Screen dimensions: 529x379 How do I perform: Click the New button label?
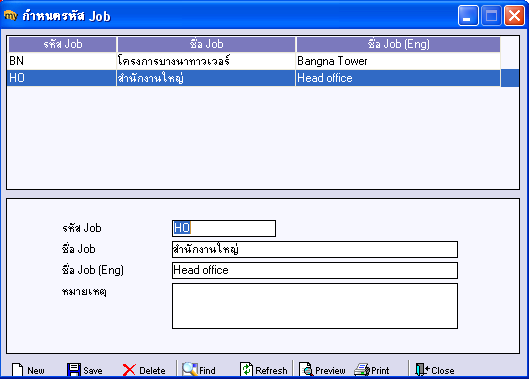pos(36,371)
